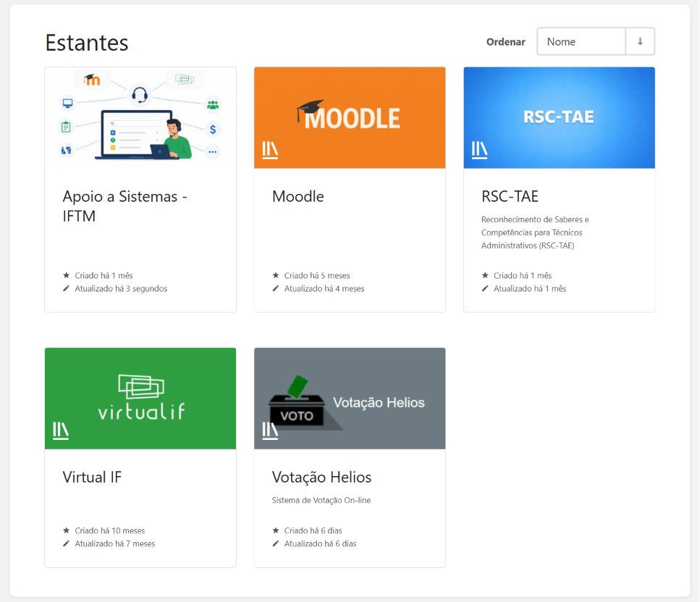Click 'Atualizado há 6 dias' text
Image resolution: width=700 pixels, height=602 pixels.
pos(320,543)
